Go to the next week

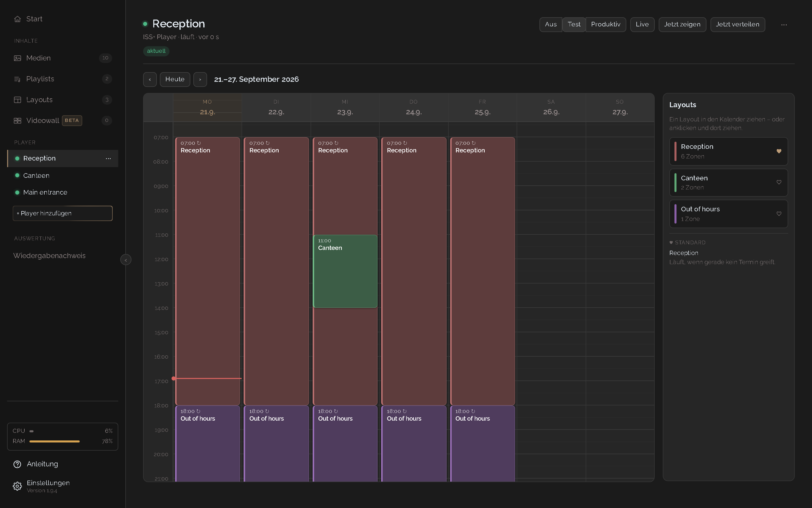tap(200, 80)
